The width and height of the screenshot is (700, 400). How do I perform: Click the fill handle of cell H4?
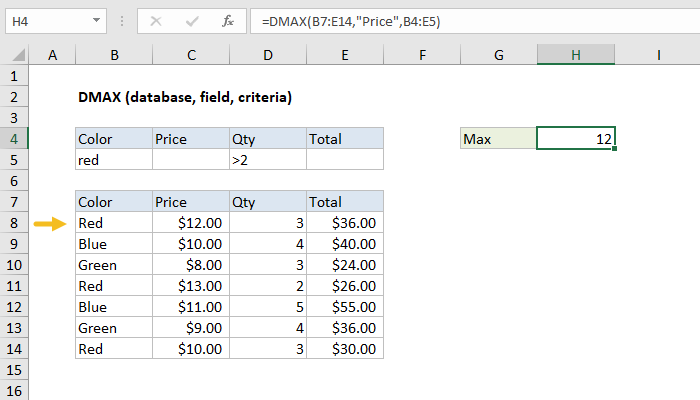tap(615, 149)
